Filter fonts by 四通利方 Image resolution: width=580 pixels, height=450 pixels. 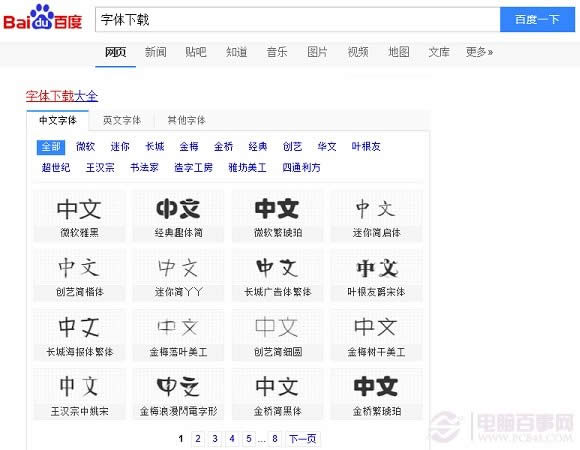click(301, 168)
